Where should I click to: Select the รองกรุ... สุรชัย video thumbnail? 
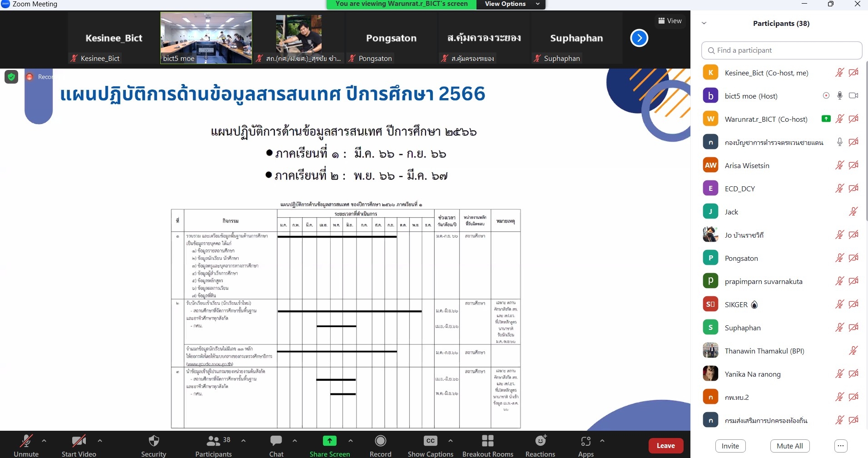[299, 38]
